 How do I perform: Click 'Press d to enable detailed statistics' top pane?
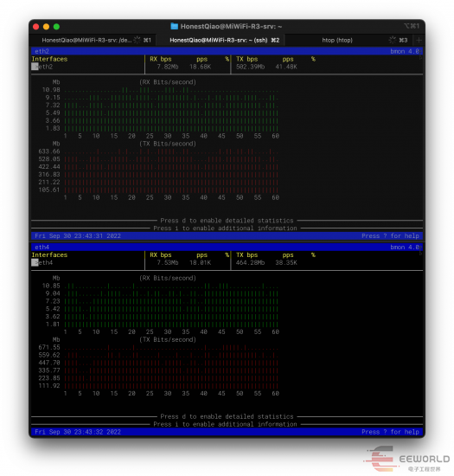pyautogui.click(x=227, y=221)
